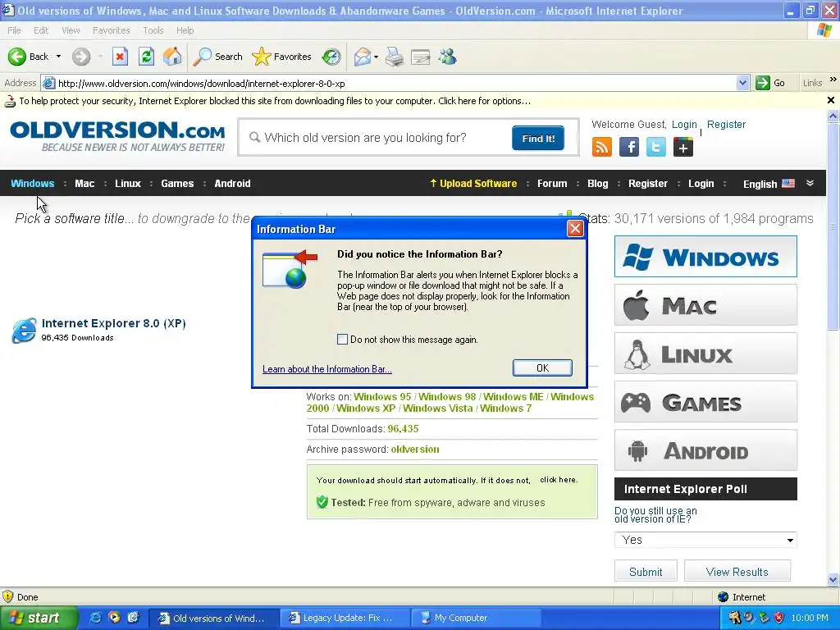840x630 pixels.
Task: Click Upload Software link
Action: (x=473, y=183)
